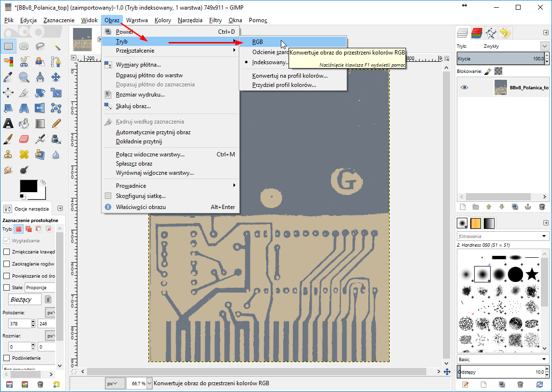Click the duplicate layer icon
Viewport: 552px width, 392px height.
click(515, 207)
